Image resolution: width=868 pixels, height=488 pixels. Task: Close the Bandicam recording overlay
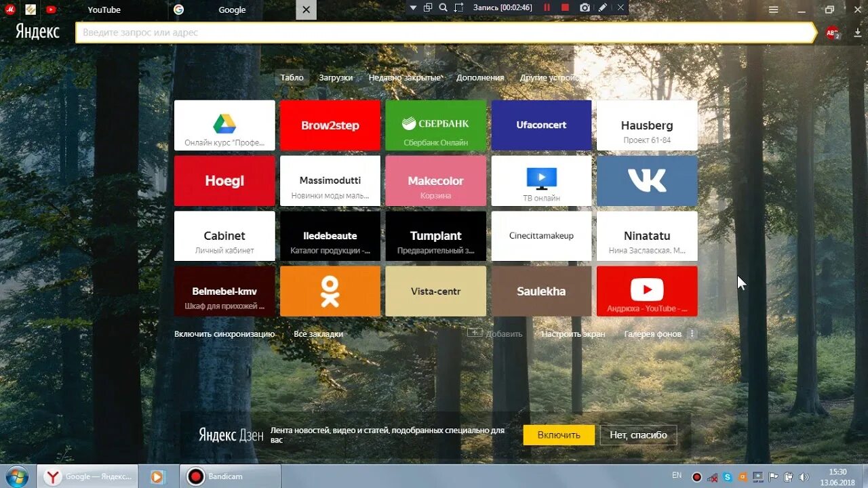[620, 7]
